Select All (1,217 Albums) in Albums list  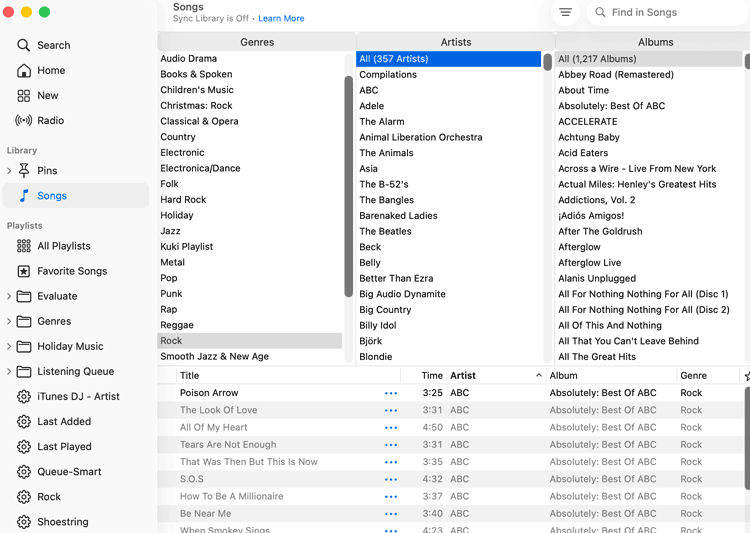[x=649, y=59]
